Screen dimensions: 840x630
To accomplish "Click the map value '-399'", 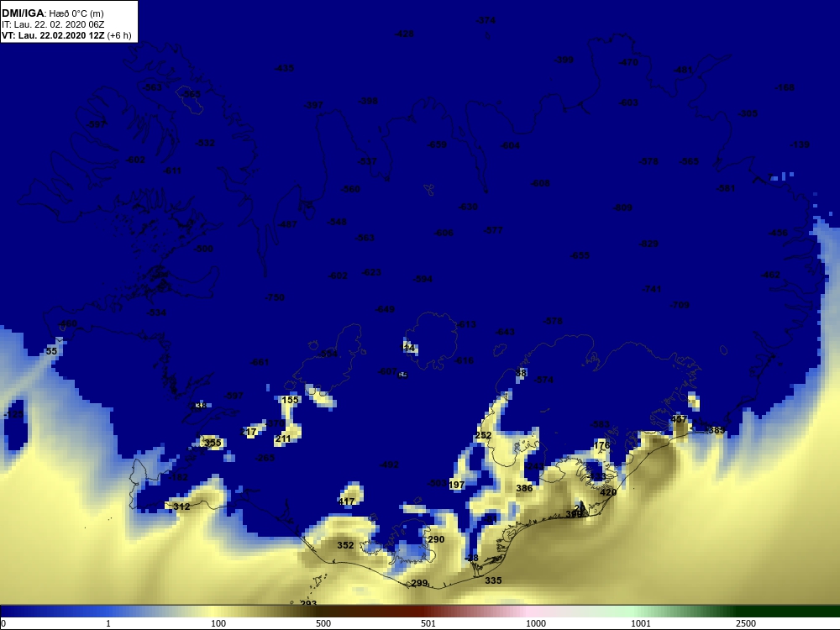I will click(564, 60).
